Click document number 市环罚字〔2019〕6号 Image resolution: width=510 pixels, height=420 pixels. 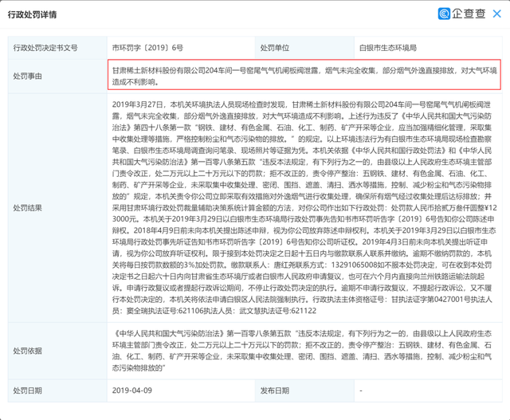coord(147,47)
